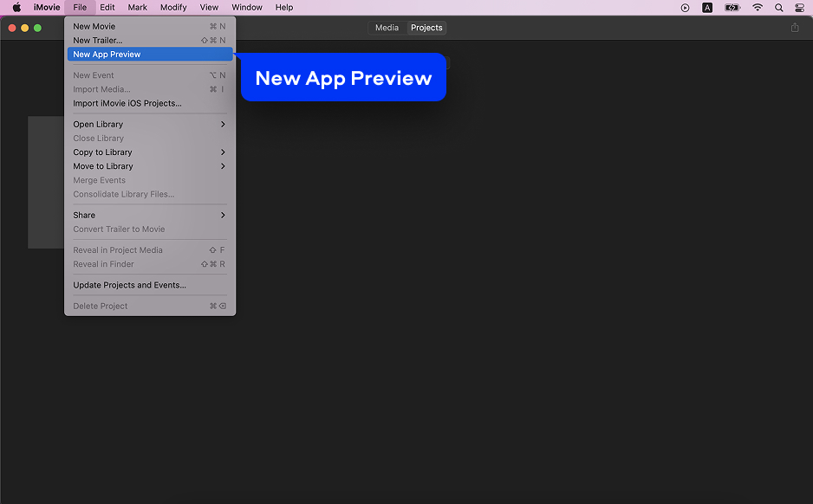Close the File menu in menu bar
This screenshot has width=813, height=504.
[80, 7]
